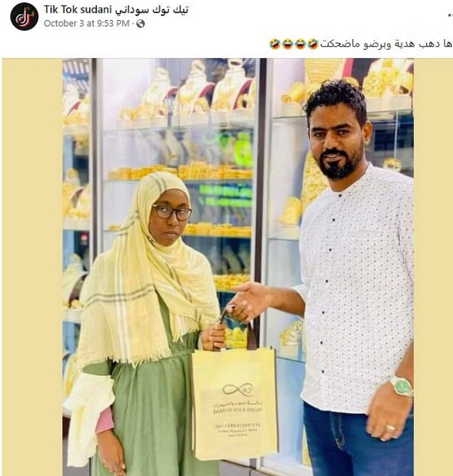Click the leftmost rolling-laughing emoji in caption
The height and width of the screenshot is (476, 453).
click(x=275, y=44)
